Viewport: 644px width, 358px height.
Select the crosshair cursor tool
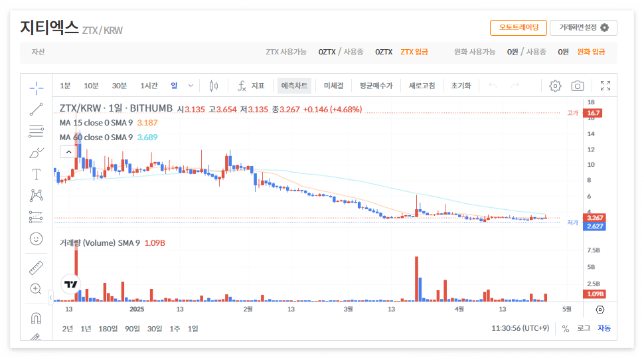[36, 88]
